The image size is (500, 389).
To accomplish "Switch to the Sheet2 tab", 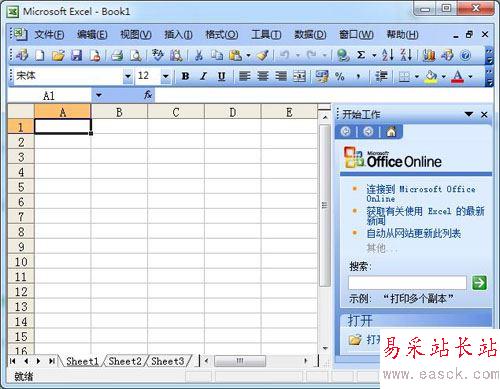I will coord(125,361).
